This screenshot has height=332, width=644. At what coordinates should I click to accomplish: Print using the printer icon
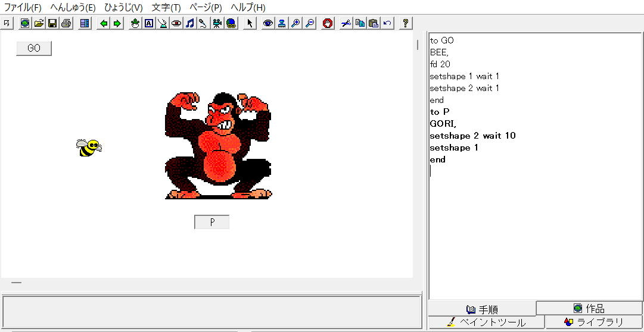(x=66, y=23)
